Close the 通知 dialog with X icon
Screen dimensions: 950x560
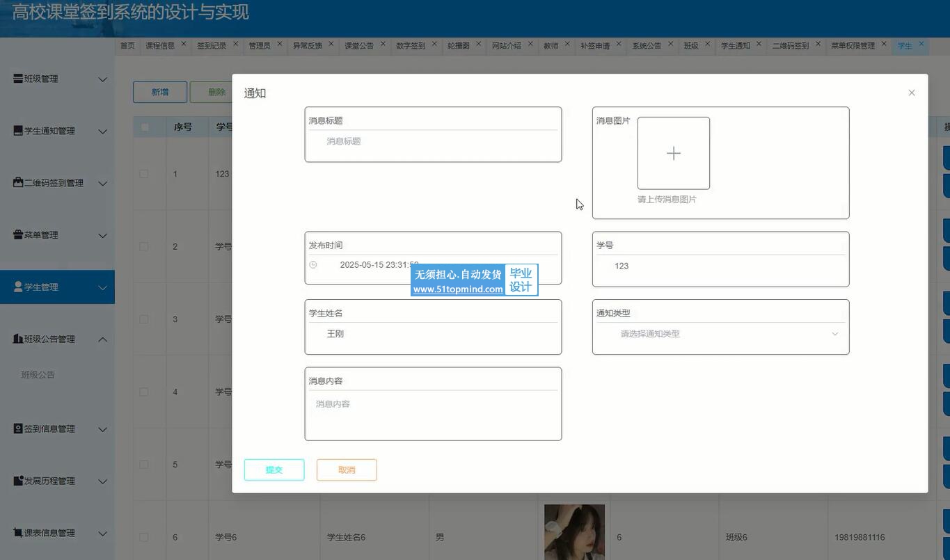click(x=911, y=93)
